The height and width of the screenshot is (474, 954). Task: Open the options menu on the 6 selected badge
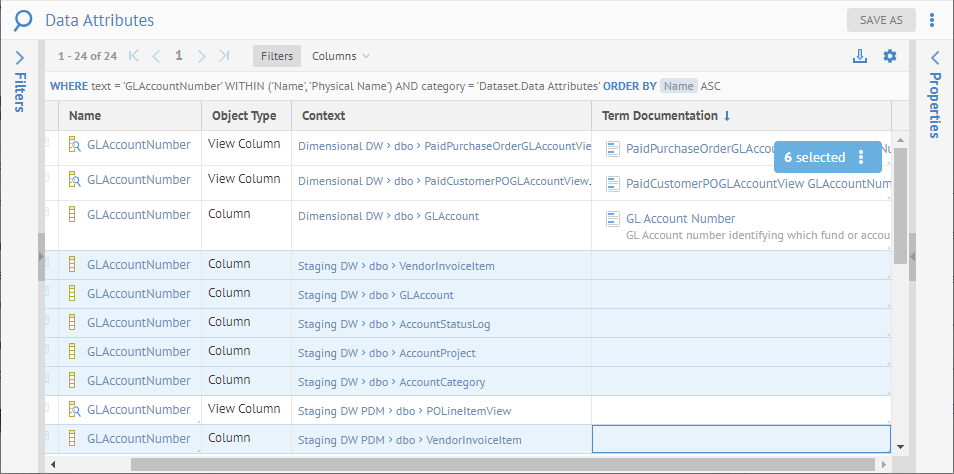click(x=861, y=157)
